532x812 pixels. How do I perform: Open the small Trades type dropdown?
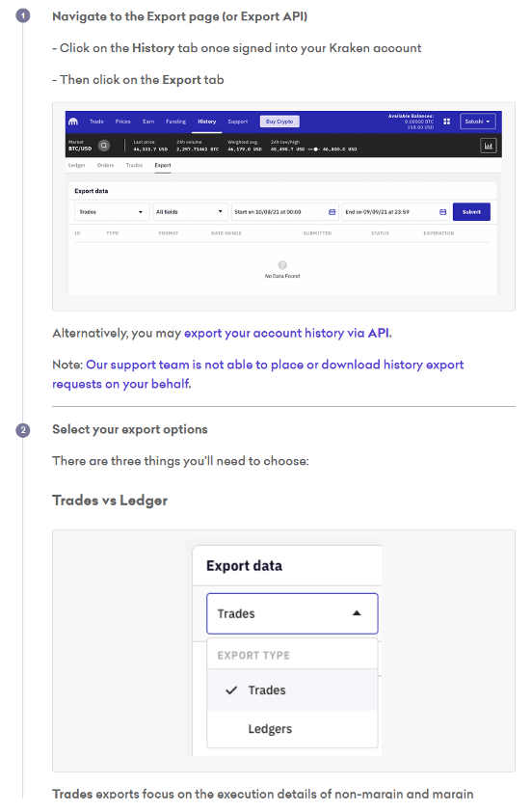pyautogui.click(x=112, y=212)
